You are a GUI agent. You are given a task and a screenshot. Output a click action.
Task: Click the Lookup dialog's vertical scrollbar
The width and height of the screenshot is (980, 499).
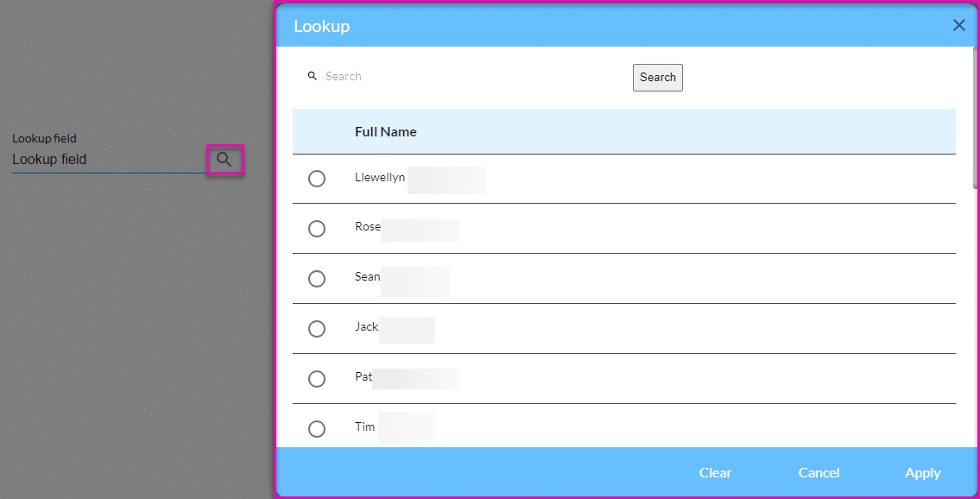[976, 121]
